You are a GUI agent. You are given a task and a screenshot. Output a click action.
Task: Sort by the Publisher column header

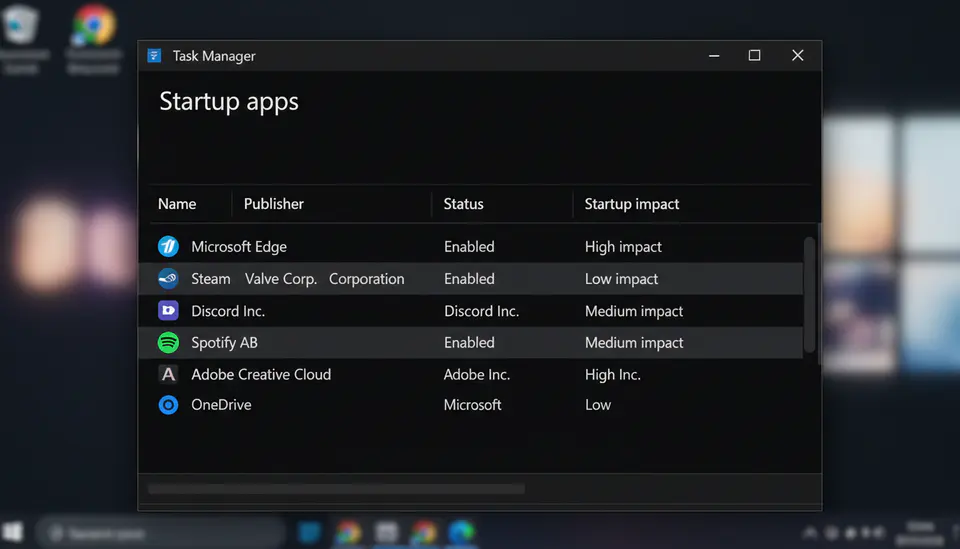(x=274, y=204)
